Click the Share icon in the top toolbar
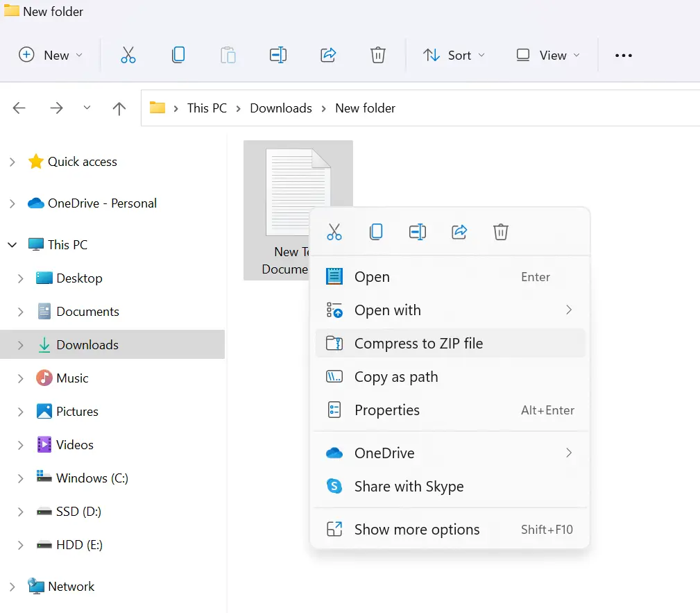Viewport: 700px width, 613px height. (328, 56)
